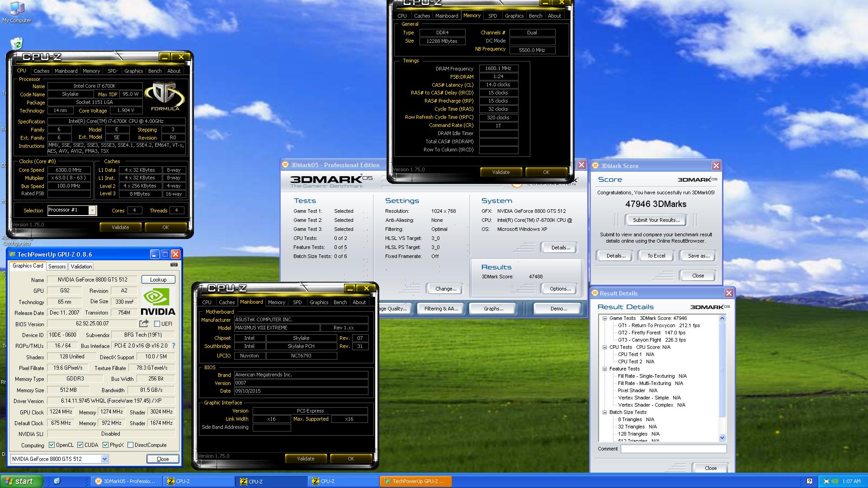Image resolution: width=868 pixels, height=488 pixels.
Task: Toggle the CUDA checkbox
Action: tap(80, 445)
